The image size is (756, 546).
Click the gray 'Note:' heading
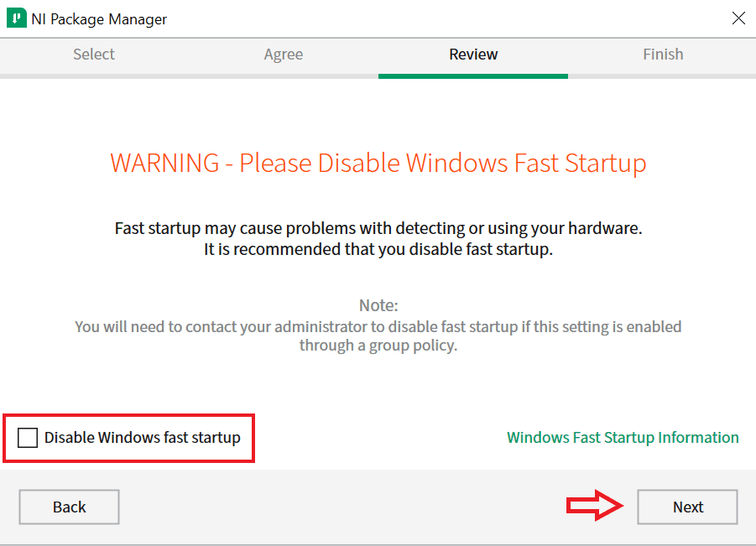point(378,305)
